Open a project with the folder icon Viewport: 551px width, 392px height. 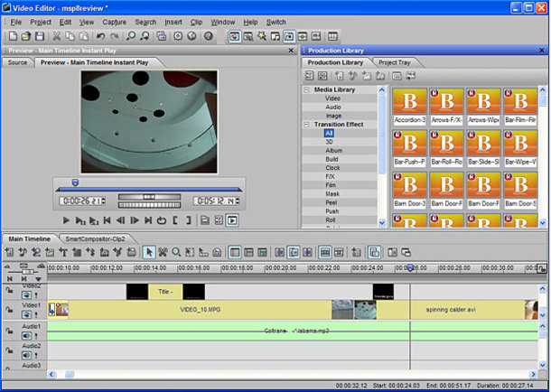click(x=25, y=36)
